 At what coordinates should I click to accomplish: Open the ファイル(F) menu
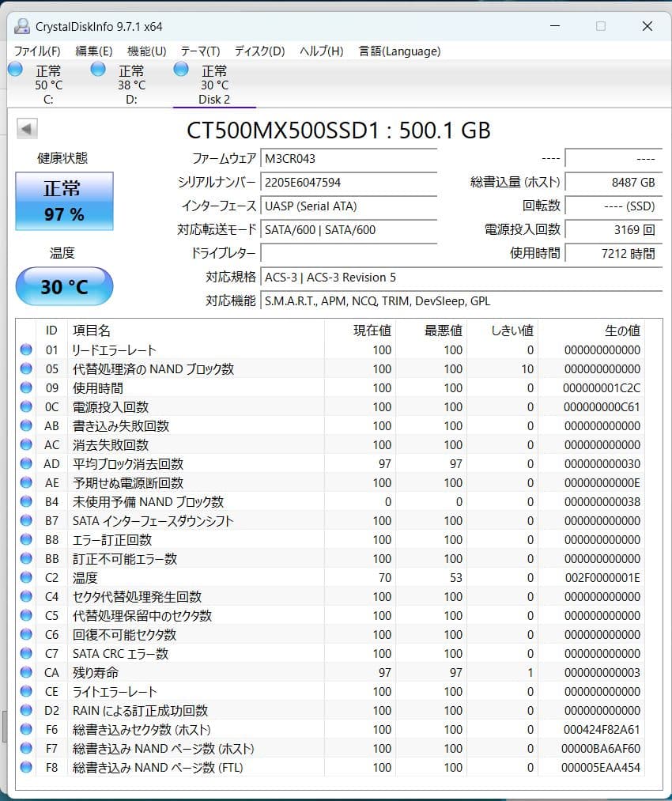(37, 51)
